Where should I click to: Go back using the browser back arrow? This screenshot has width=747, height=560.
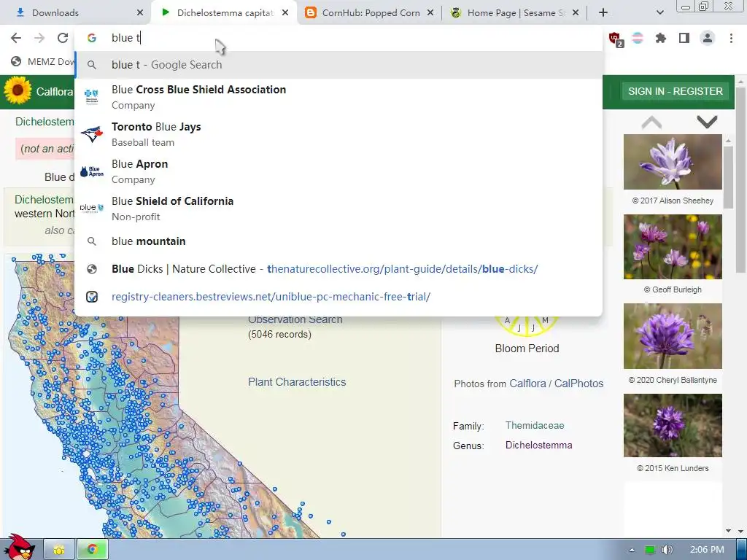pyautogui.click(x=16, y=38)
